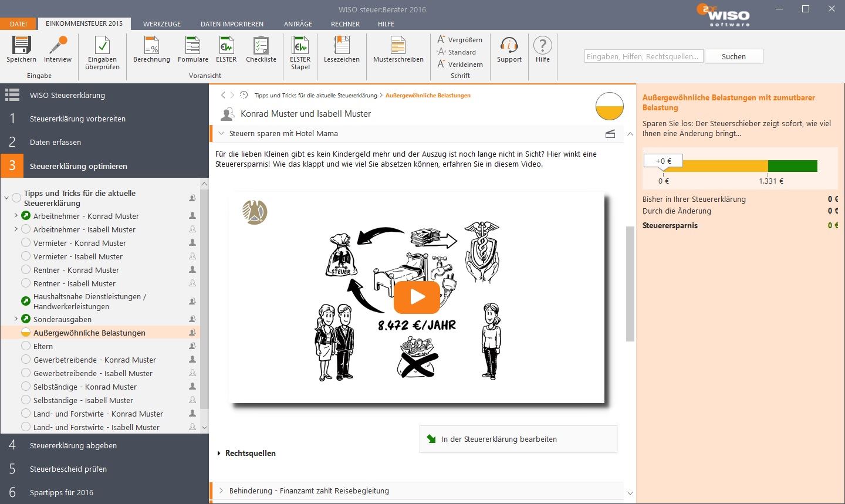Run Eingaben überprüfen check
845x504 pixels.
pyautogui.click(x=102, y=53)
